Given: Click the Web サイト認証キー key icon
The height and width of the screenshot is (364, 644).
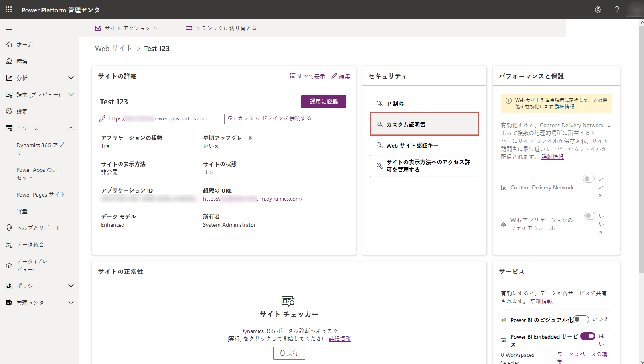Looking at the screenshot, I should coord(379,145).
